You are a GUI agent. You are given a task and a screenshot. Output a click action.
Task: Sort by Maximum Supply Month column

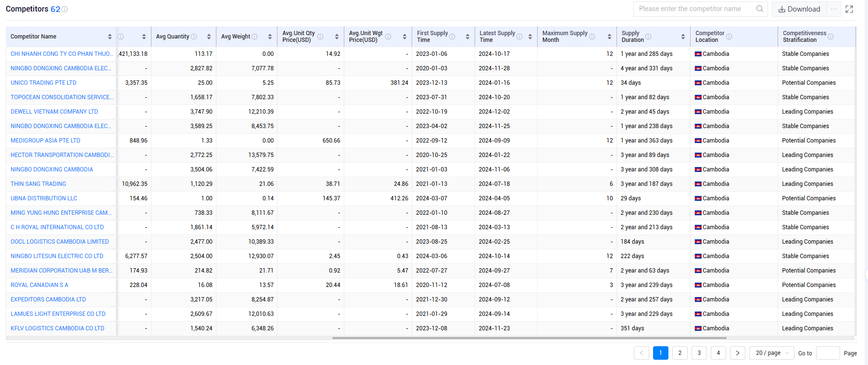point(609,37)
